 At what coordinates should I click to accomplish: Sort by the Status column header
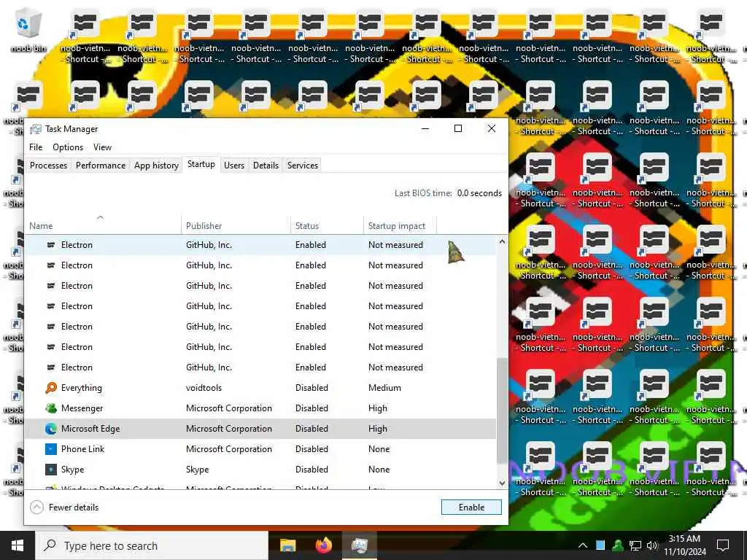click(x=327, y=226)
